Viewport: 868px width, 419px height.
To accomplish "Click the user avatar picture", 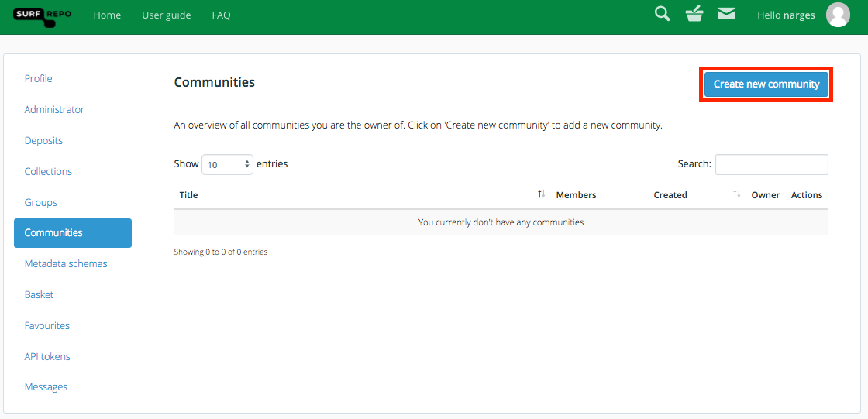I will coord(838,15).
